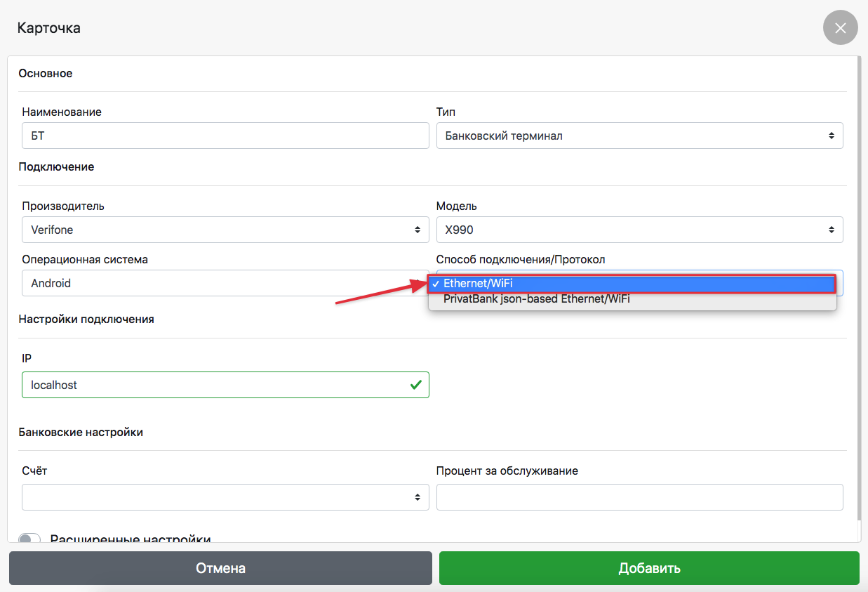Open the empty Счёт dropdown
The width and height of the screenshot is (868, 592).
coord(225,497)
